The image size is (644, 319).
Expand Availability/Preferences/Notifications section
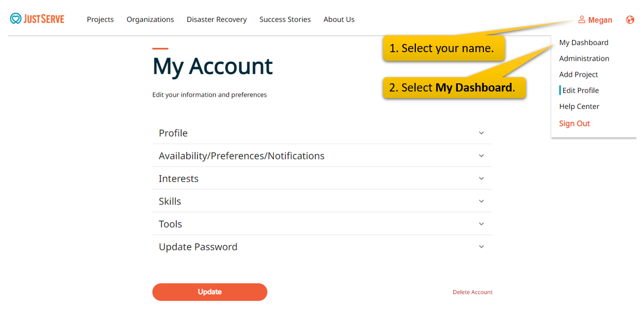pyautogui.click(x=322, y=156)
